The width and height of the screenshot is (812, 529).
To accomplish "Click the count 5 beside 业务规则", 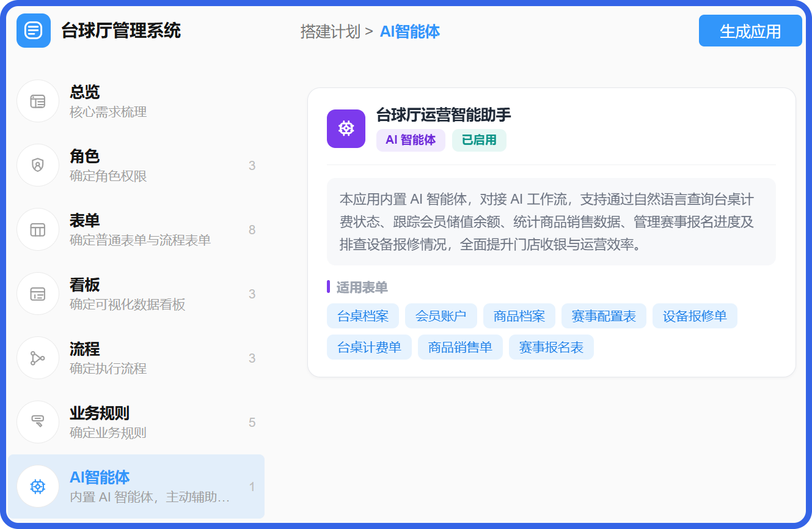I will click(x=252, y=423).
